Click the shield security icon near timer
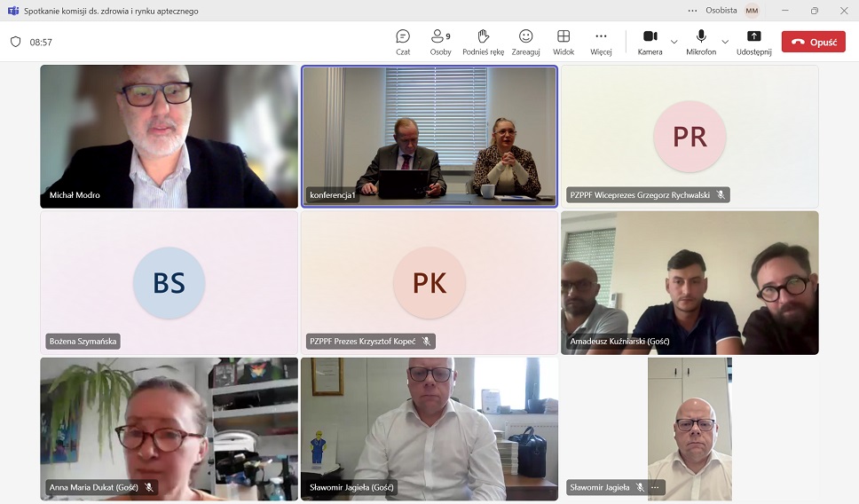Image resolution: width=859 pixels, height=504 pixels. tap(15, 42)
